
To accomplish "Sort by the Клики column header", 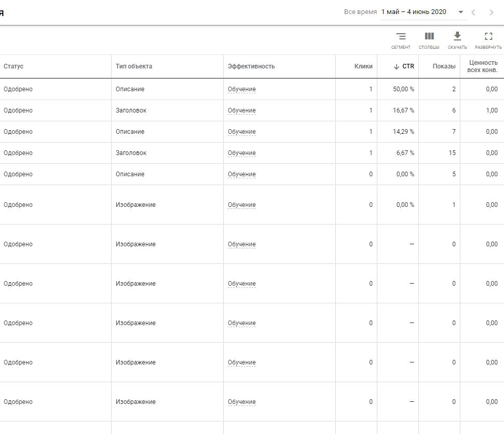I will pos(363,66).
